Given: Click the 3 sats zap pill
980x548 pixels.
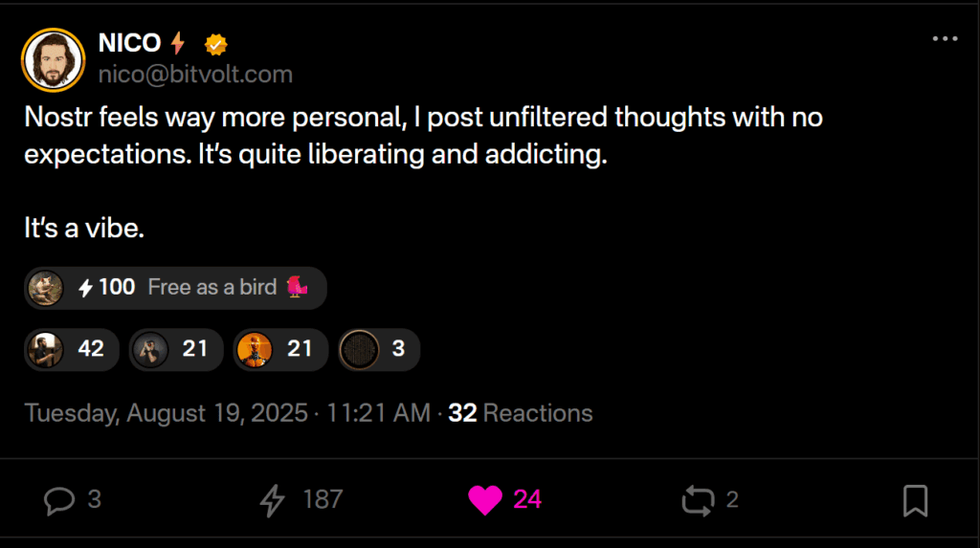Looking at the screenshot, I should pyautogui.click(x=379, y=350).
